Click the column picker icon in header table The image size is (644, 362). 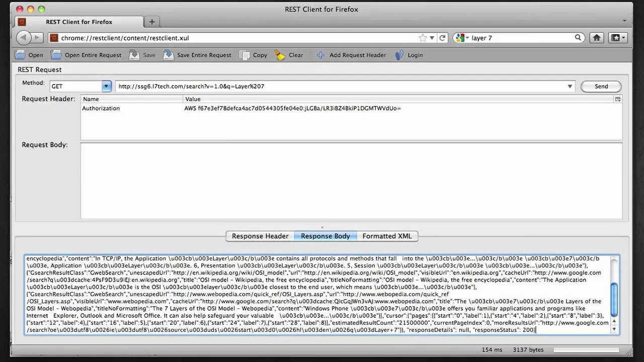pyautogui.click(x=618, y=99)
